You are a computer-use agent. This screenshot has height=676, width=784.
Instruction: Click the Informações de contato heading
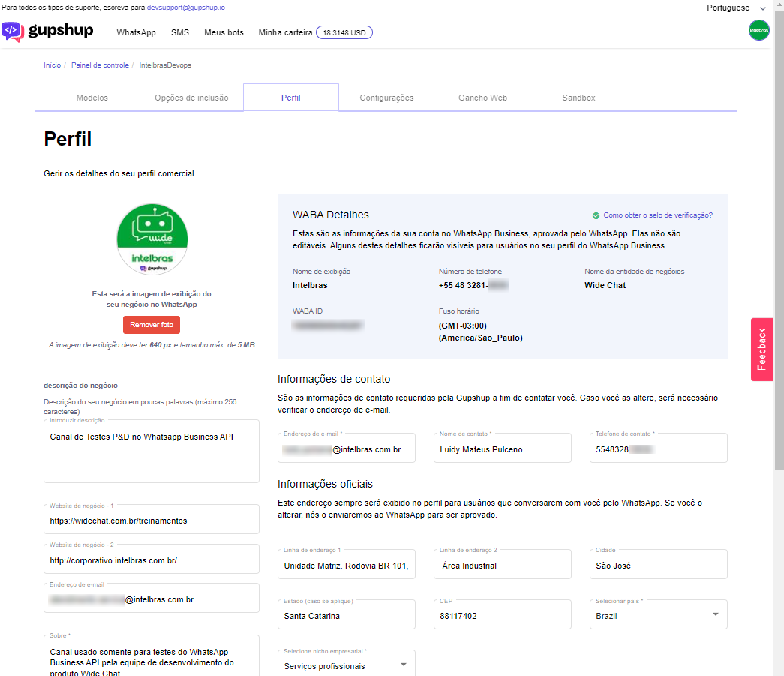(x=334, y=379)
